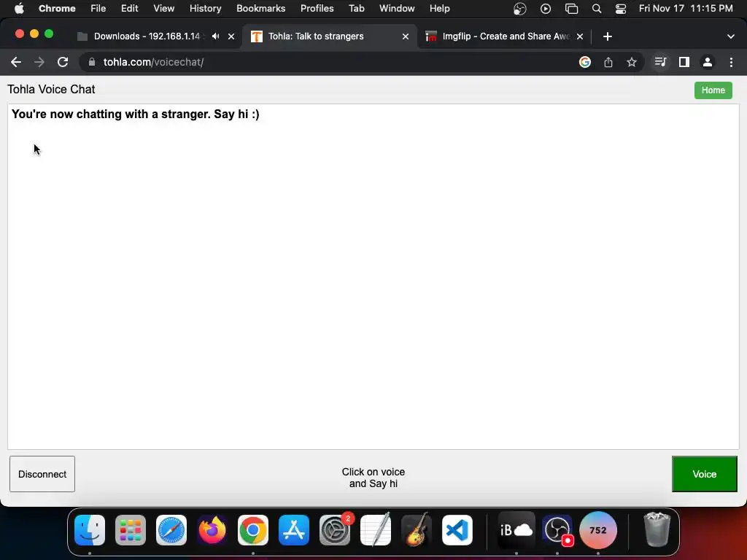Open the Help menu
The width and height of the screenshot is (747, 560).
(x=440, y=9)
